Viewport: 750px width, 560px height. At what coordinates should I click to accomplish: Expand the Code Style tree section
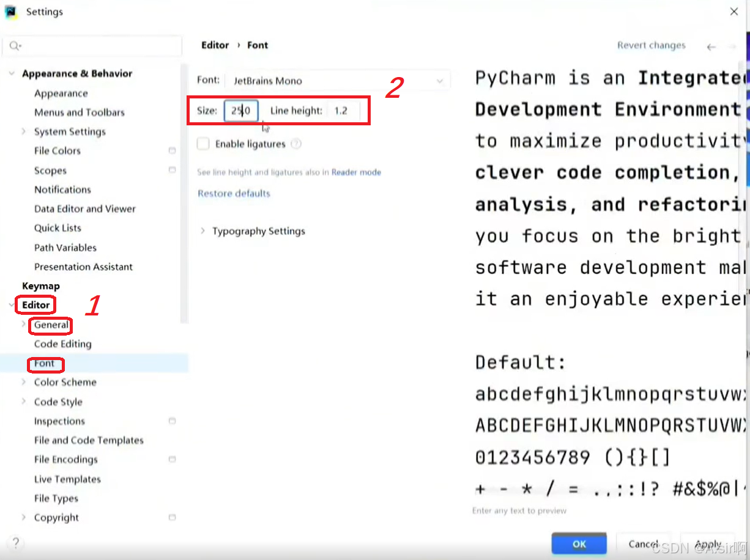coord(24,402)
